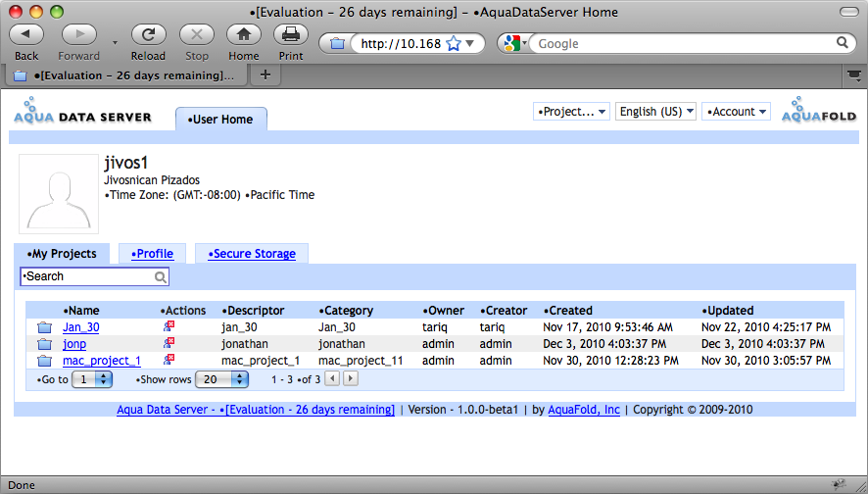Click the Created column header
The width and height of the screenshot is (868, 494).
[x=567, y=311]
